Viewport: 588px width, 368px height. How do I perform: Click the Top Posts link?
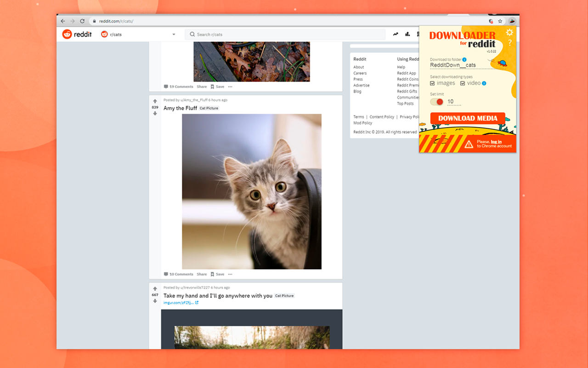pos(405,103)
